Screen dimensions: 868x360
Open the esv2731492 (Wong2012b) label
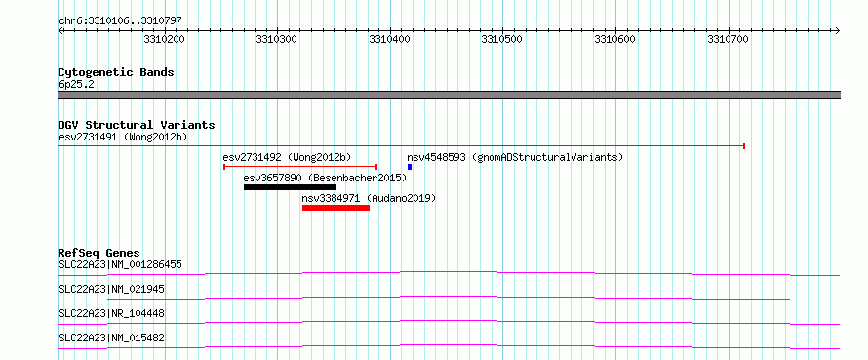[287, 157]
